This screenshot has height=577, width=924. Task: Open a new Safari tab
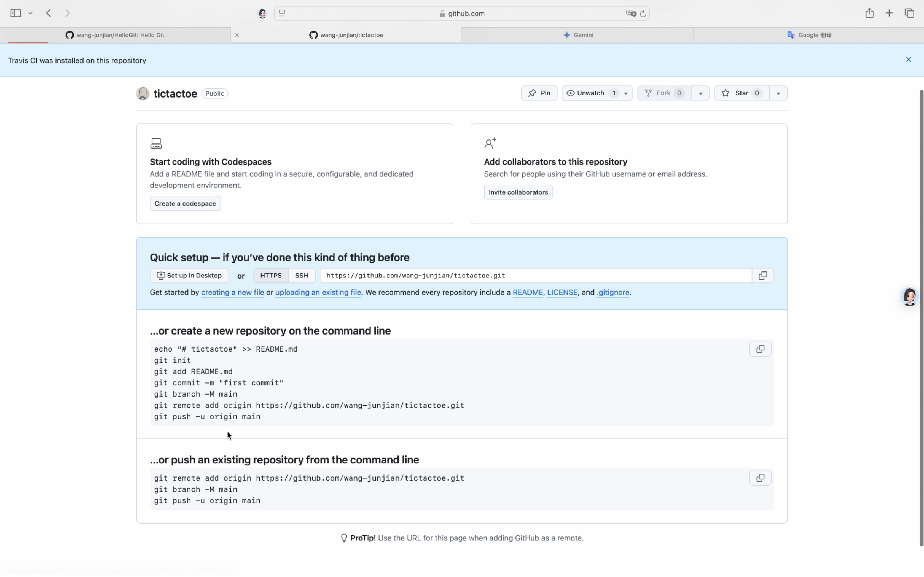click(889, 13)
